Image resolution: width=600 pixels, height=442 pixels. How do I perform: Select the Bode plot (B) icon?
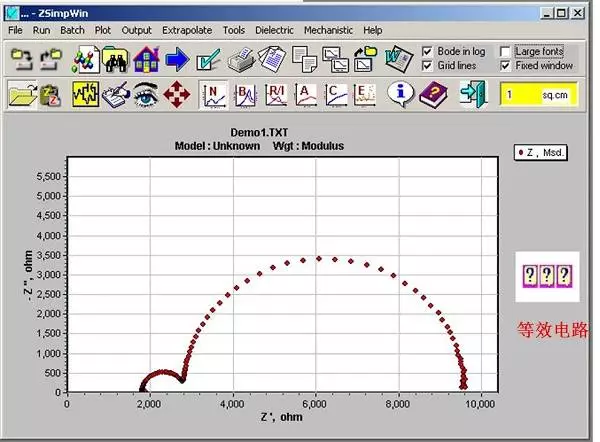(245, 95)
